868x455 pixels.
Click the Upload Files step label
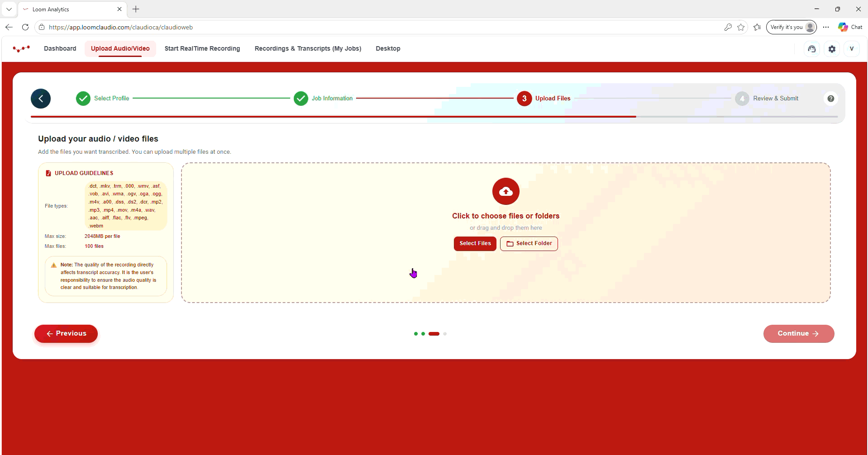[x=553, y=99]
